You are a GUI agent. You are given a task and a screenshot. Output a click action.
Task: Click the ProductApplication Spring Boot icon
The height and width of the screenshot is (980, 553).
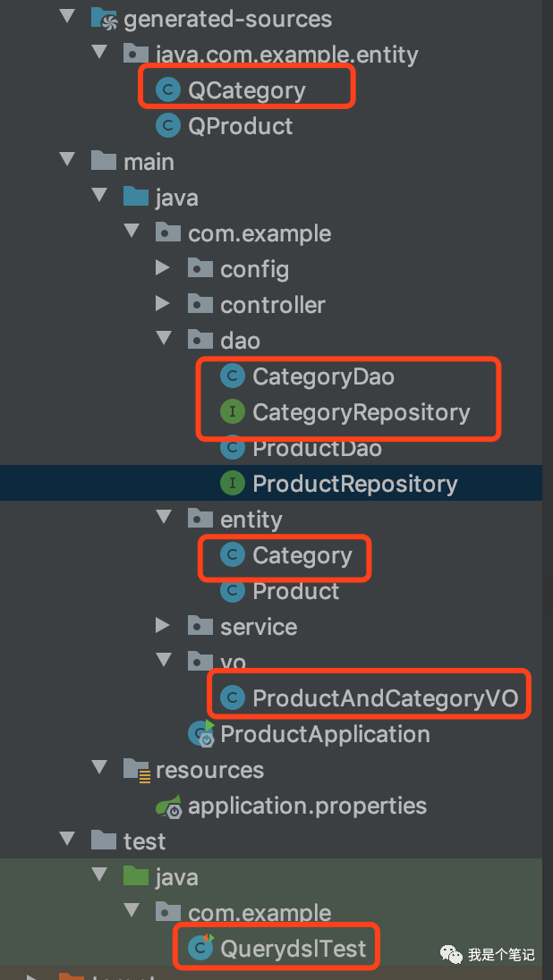(x=200, y=733)
